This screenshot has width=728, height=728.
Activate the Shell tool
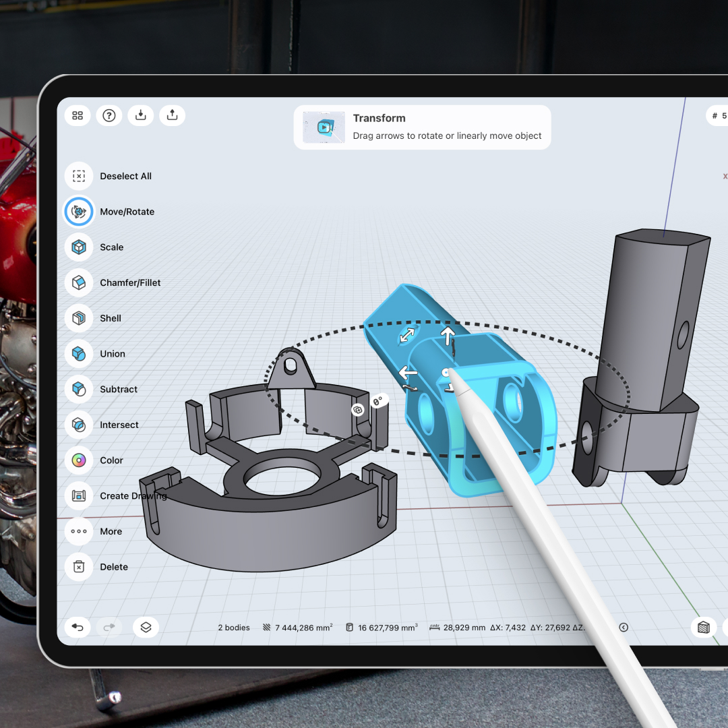[94, 318]
